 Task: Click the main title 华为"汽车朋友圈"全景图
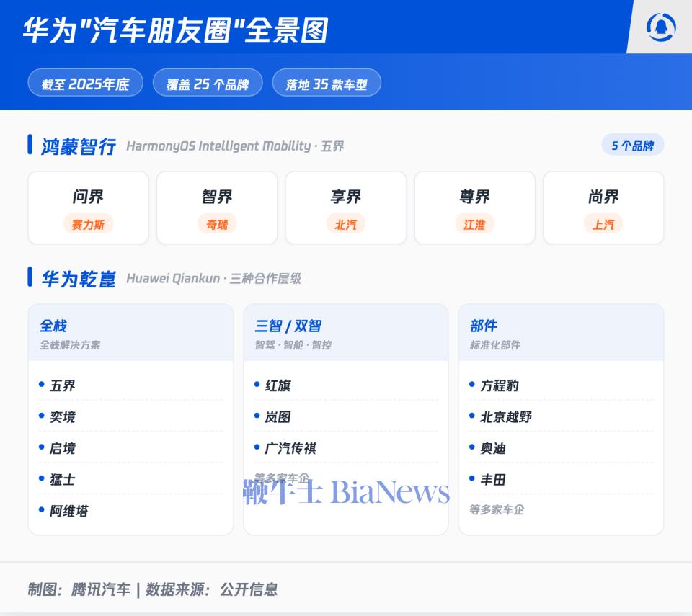tap(176, 30)
